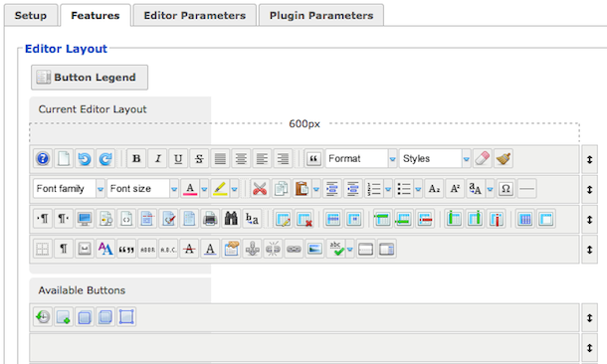This screenshot has width=607, height=364.
Task: Click the Omega special character icon
Action: tap(506, 189)
